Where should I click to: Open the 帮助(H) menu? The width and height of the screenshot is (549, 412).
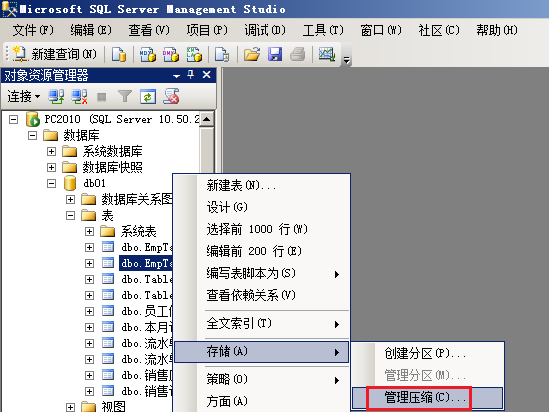tap(497, 30)
